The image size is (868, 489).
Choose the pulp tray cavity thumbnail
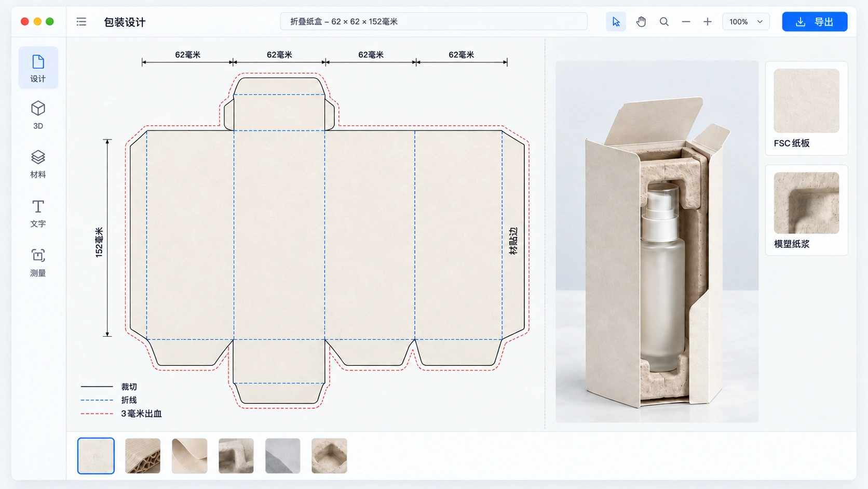pyautogui.click(x=329, y=456)
